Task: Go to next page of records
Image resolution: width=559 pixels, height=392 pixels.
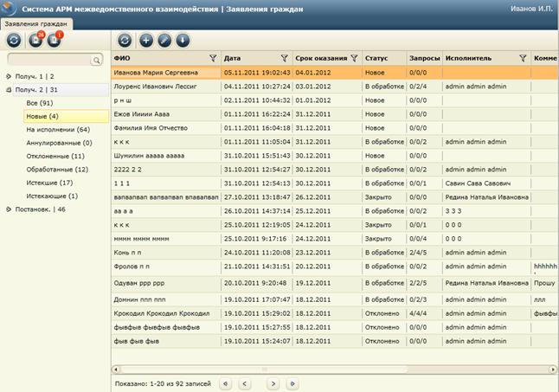Action: (273, 384)
